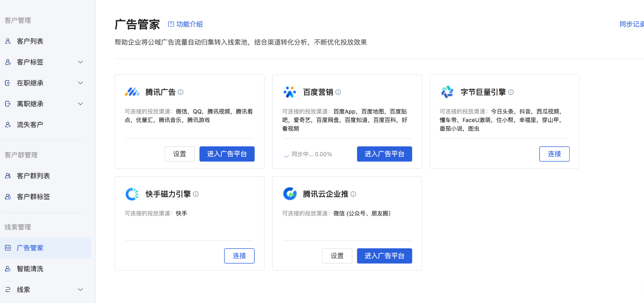Expand the 在职继承 chevron
This screenshot has width=644, height=303.
tap(81, 83)
